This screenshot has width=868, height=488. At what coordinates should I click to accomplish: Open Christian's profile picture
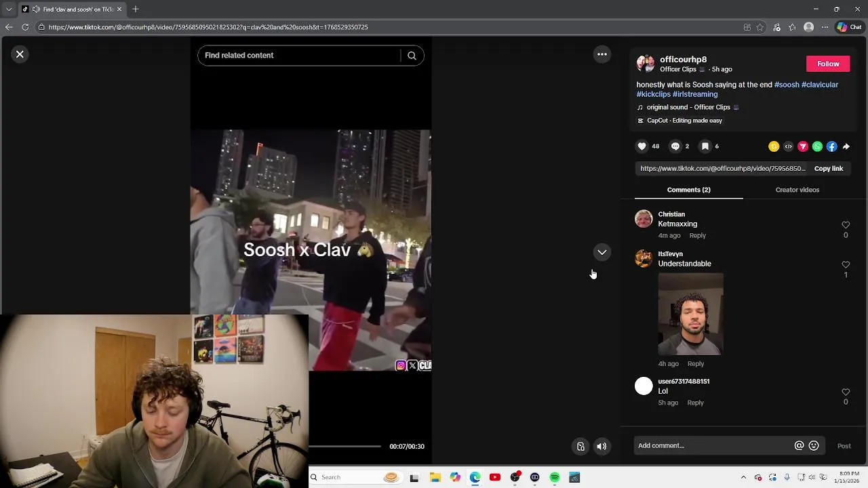coord(644,219)
